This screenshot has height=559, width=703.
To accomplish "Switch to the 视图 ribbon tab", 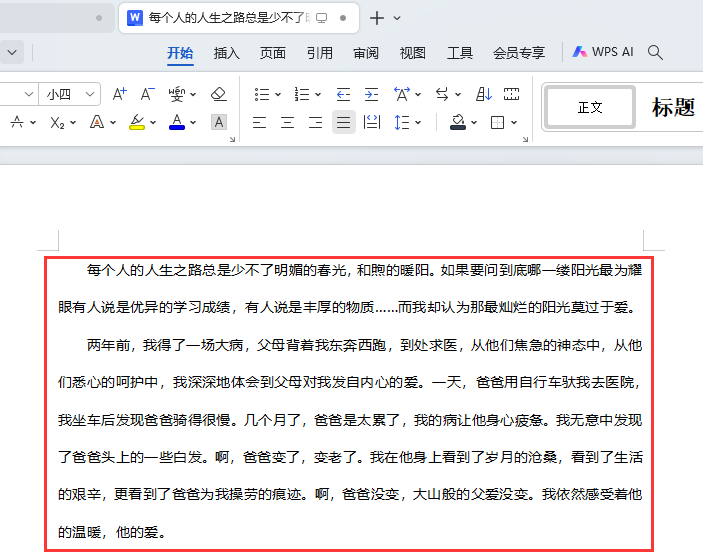I will coord(412,53).
